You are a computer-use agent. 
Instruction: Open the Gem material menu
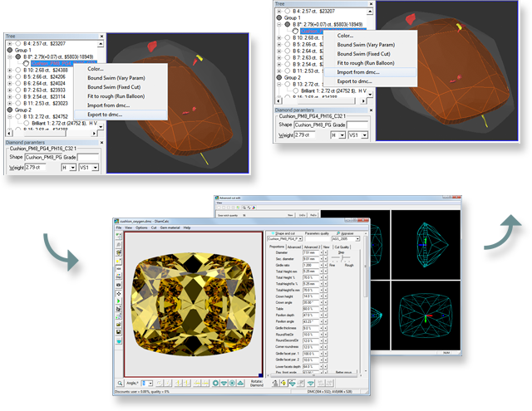click(x=169, y=228)
